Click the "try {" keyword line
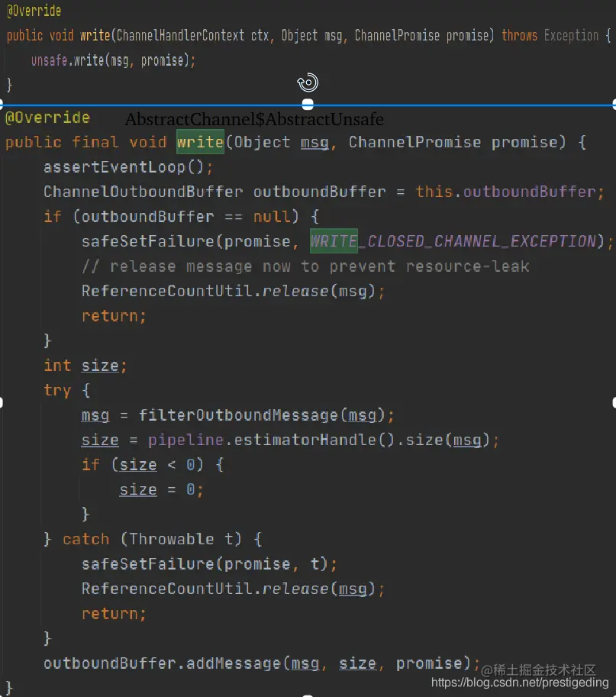 [x=66, y=390]
